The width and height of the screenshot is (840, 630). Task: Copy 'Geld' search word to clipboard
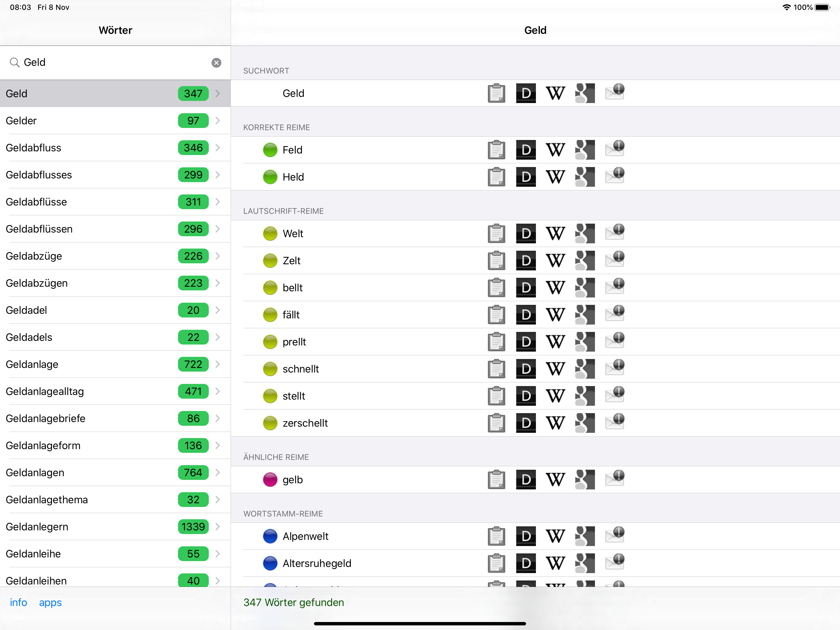coord(496,93)
